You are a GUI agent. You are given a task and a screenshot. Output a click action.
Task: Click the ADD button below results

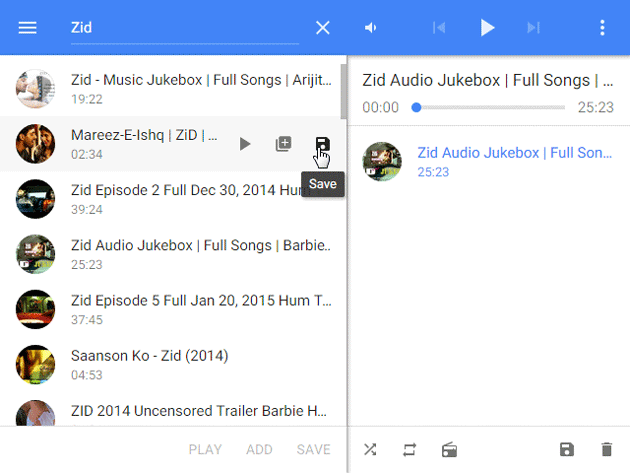pos(259,449)
